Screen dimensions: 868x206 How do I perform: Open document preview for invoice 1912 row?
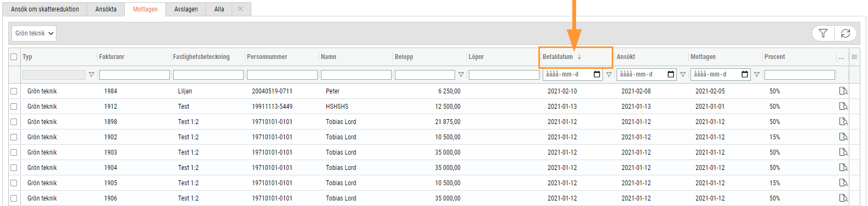tap(843, 107)
